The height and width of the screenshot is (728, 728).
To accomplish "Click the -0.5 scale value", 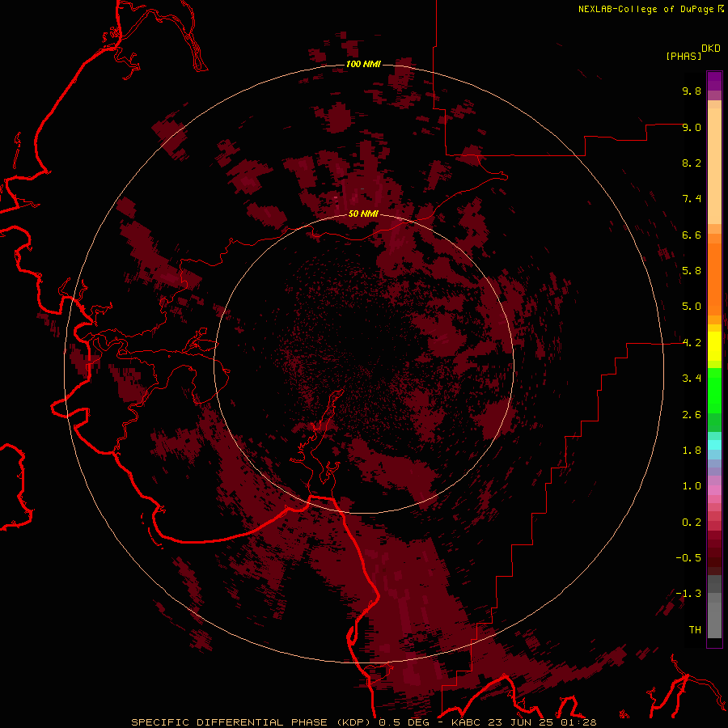I will (x=688, y=558).
